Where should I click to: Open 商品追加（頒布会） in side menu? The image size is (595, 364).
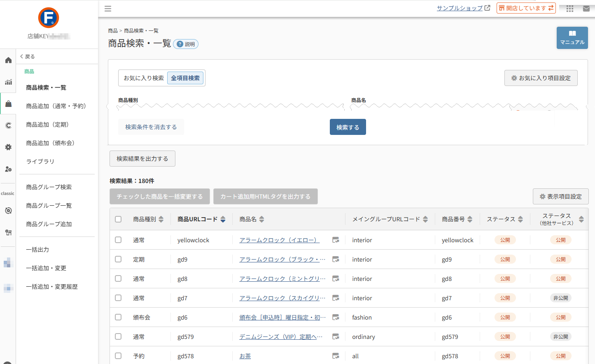point(50,143)
